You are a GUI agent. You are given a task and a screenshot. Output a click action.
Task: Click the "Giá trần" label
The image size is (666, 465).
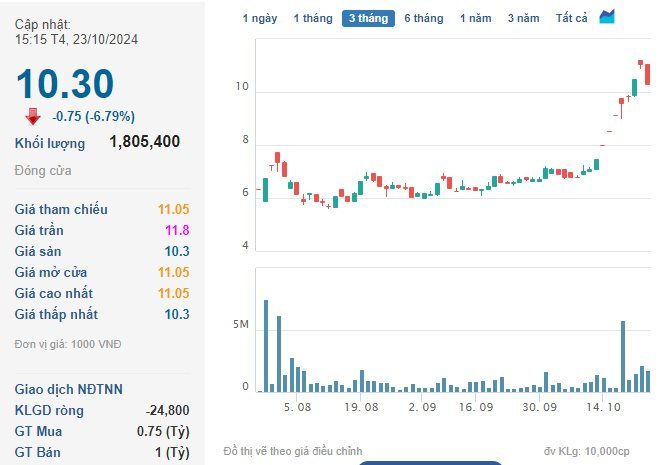(39, 230)
